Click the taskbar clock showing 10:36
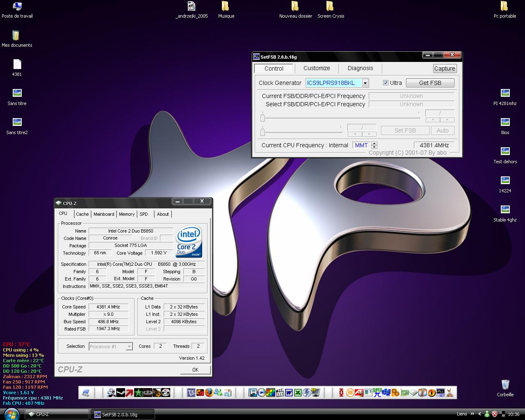 point(514,414)
